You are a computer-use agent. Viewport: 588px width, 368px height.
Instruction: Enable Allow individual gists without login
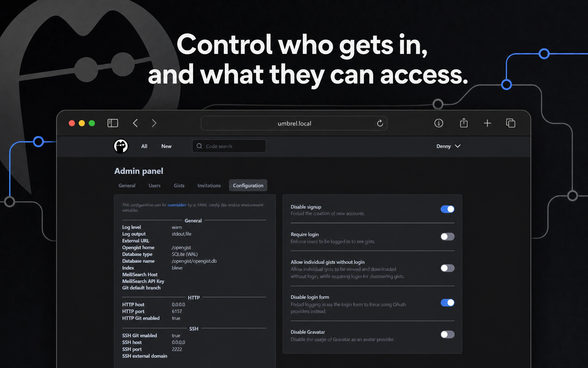click(x=448, y=268)
